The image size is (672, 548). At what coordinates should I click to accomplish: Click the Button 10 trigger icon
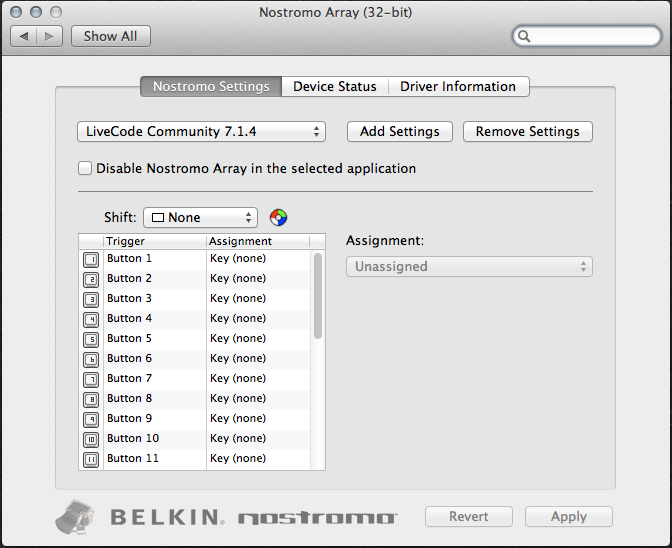point(91,439)
